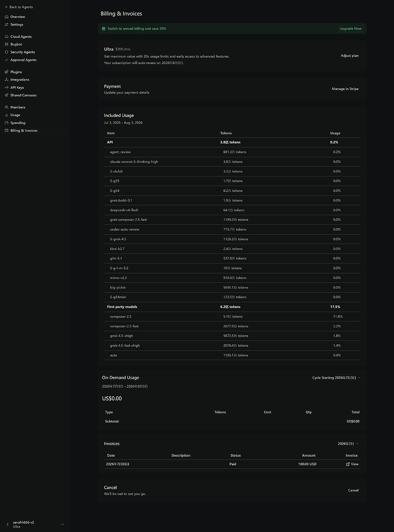The height and width of the screenshot is (532, 394).
Task: Click the Tokens column header in Included Usage
Action: click(226, 134)
